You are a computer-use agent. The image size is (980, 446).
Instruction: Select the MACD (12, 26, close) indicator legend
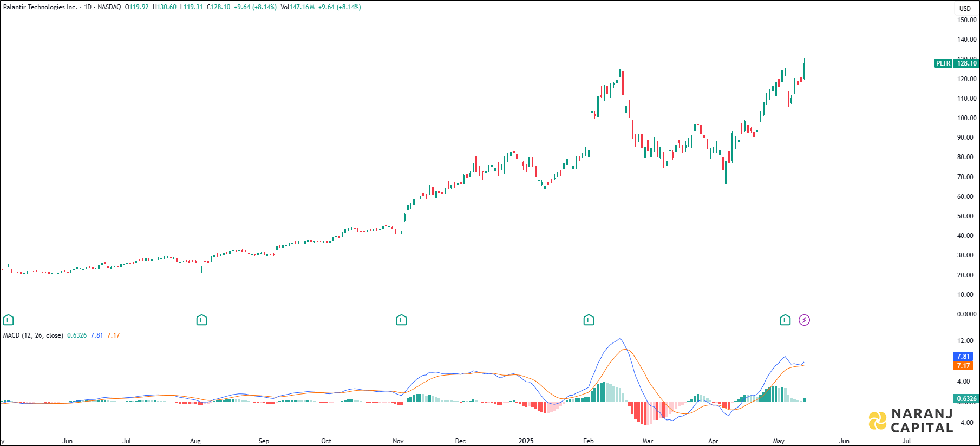[x=33, y=335]
